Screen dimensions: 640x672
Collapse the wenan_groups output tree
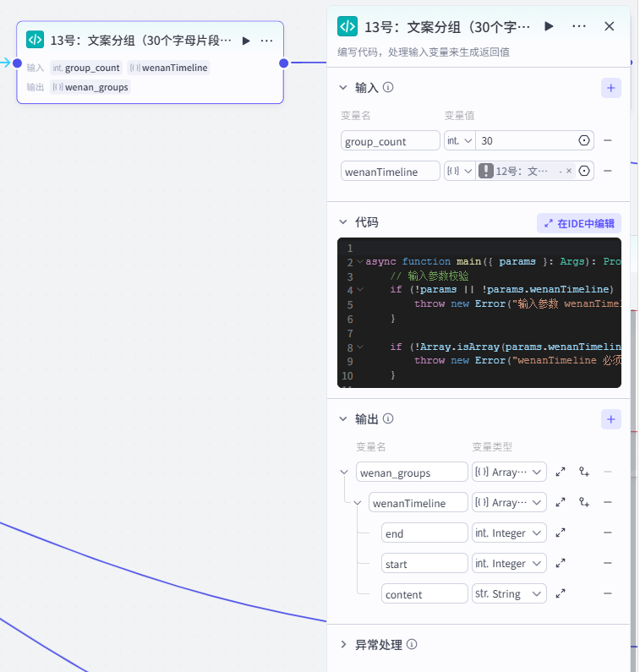point(344,472)
